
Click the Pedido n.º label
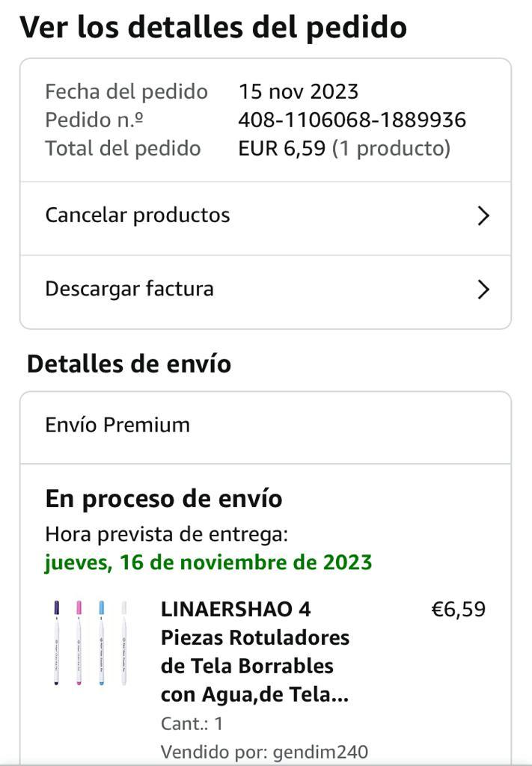(94, 120)
